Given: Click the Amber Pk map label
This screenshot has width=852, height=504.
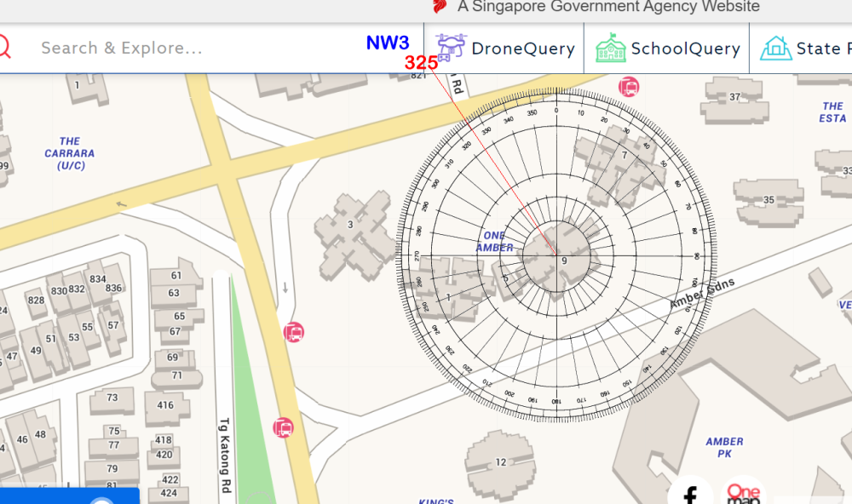Looking at the screenshot, I should click(724, 448).
